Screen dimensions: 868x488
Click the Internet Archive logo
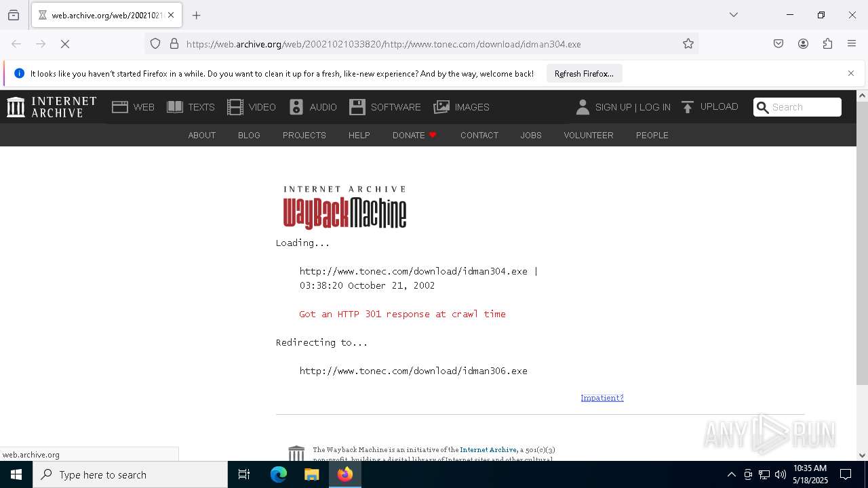tap(52, 107)
